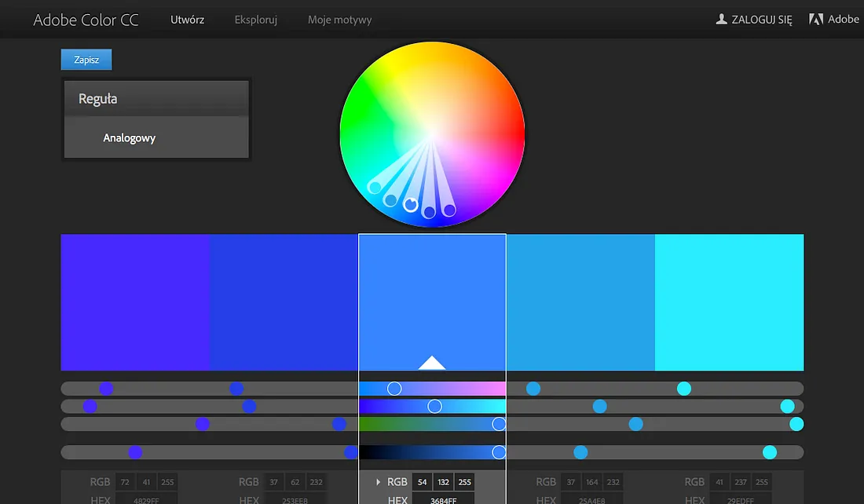
Task: Open the Reguła panel header
Action: coord(156,99)
